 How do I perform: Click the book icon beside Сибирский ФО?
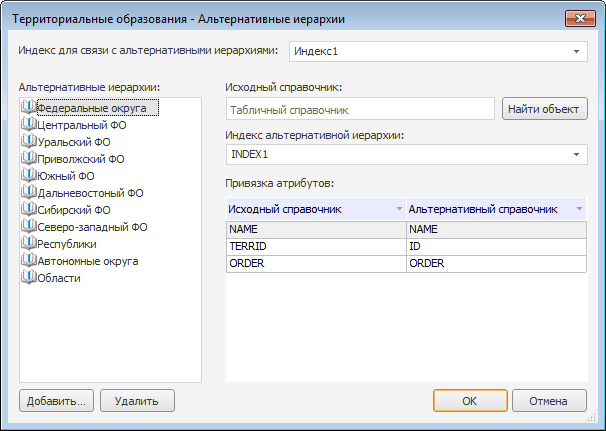[x=27, y=210]
